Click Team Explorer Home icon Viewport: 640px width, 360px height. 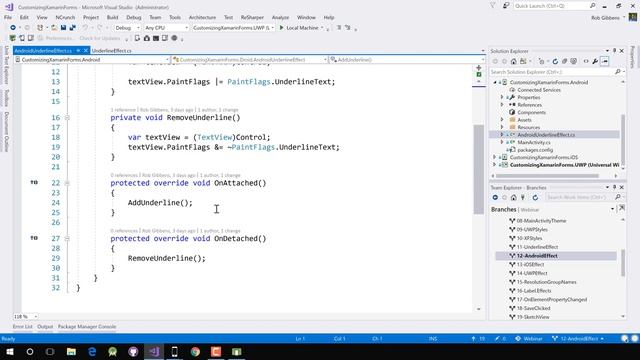click(513, 198)
